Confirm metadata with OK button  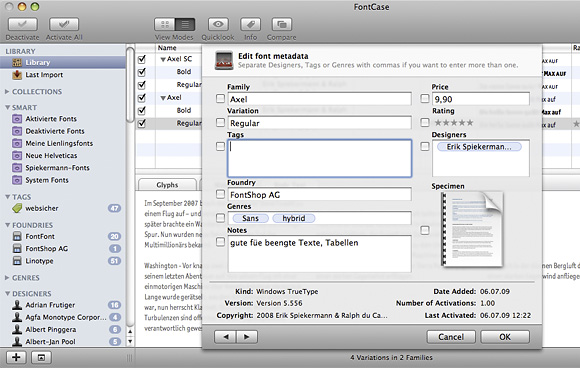(x=505, y=337)
